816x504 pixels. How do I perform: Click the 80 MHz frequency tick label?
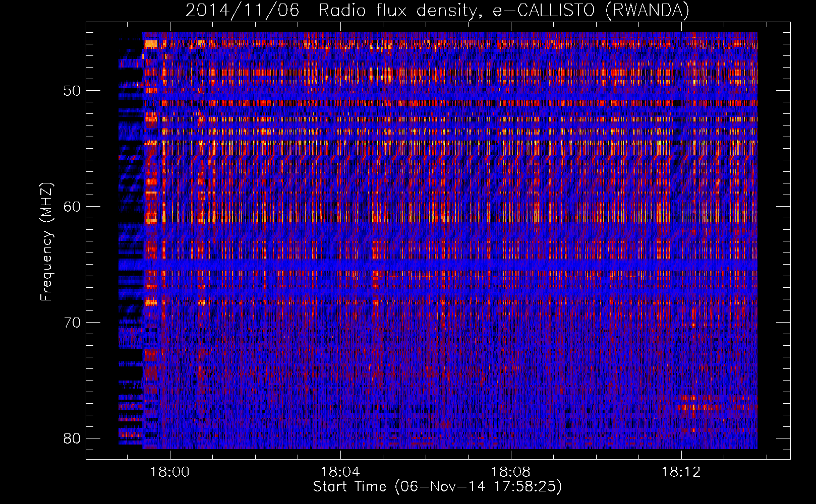coord(73,438)
